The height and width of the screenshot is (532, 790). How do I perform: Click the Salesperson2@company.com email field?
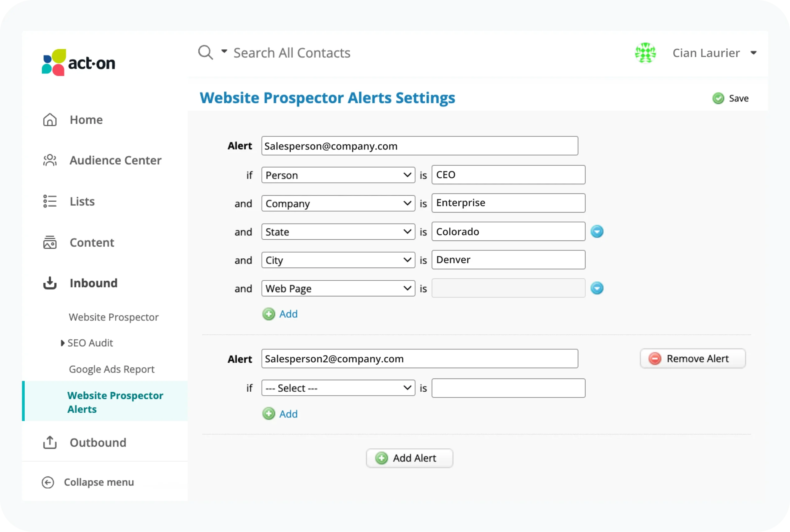click(420, 359)
